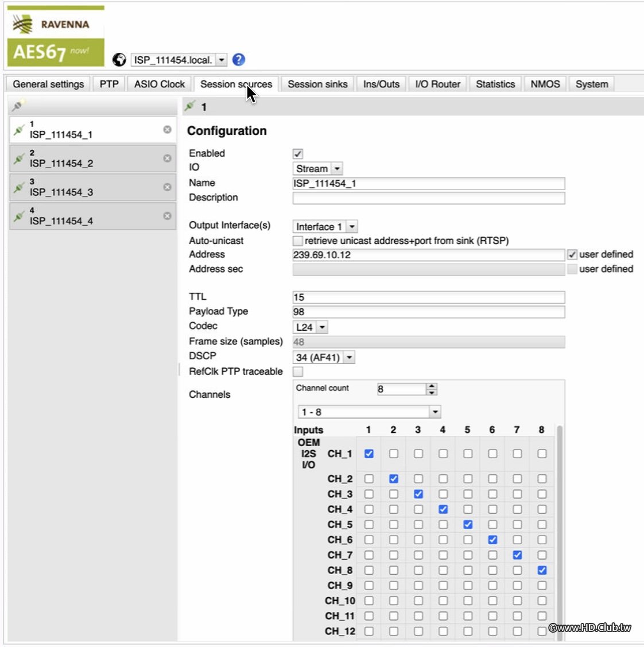The image size is (644, 647).
Task: Uncheck CH_1 routing to output 1
Action: 369,454
